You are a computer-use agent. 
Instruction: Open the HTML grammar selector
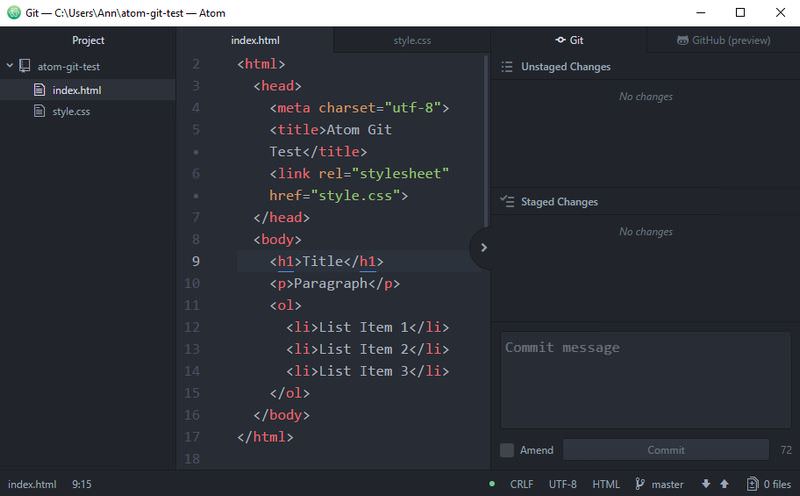[x=606, y=484]
